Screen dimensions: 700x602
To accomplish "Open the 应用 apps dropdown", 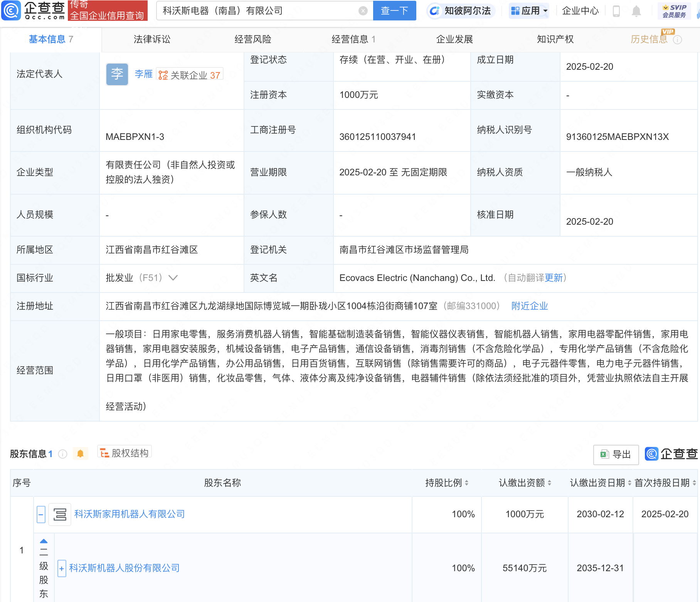I will (529, 11).
